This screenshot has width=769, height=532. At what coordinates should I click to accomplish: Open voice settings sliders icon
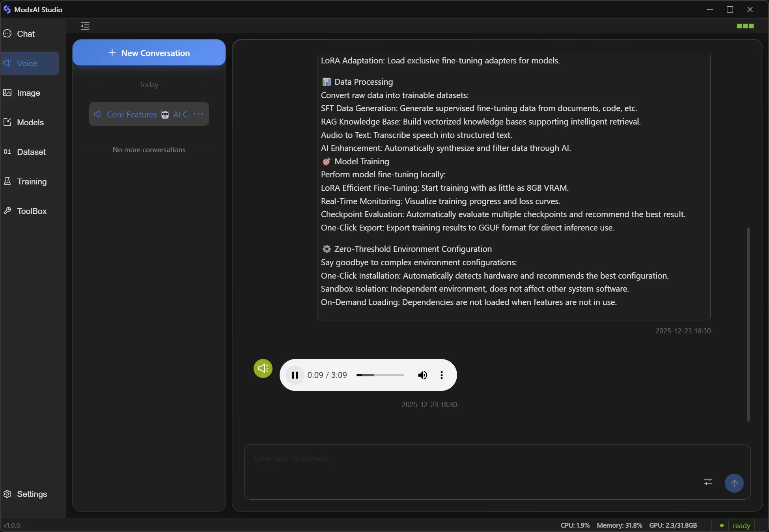(708, 482)
